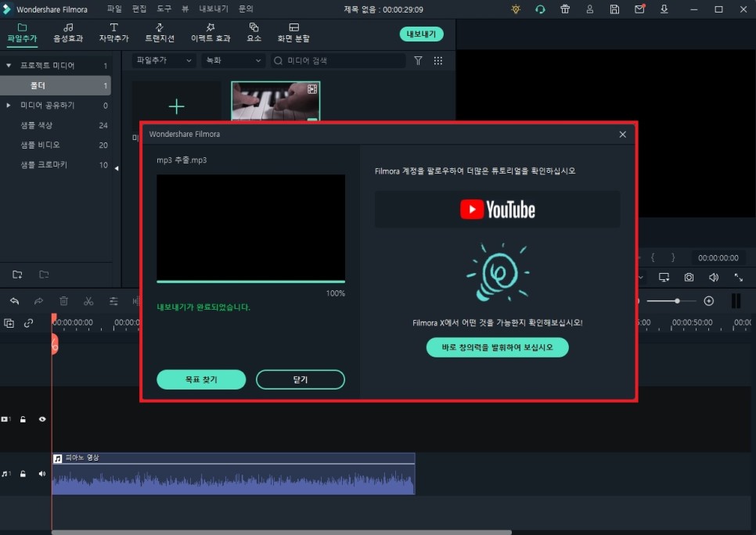
Task: Click the undo arrow in timeline toolbar
Action: [x=14, y=301]
